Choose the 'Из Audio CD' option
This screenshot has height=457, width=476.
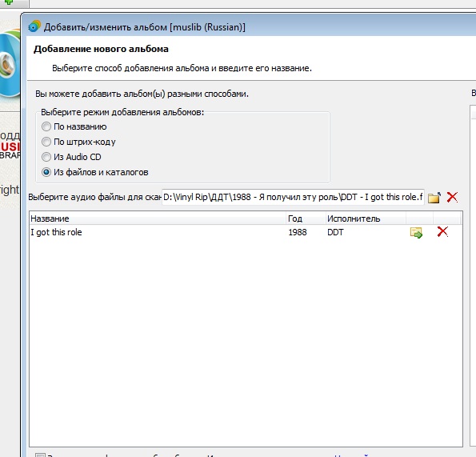coord(46,157)
